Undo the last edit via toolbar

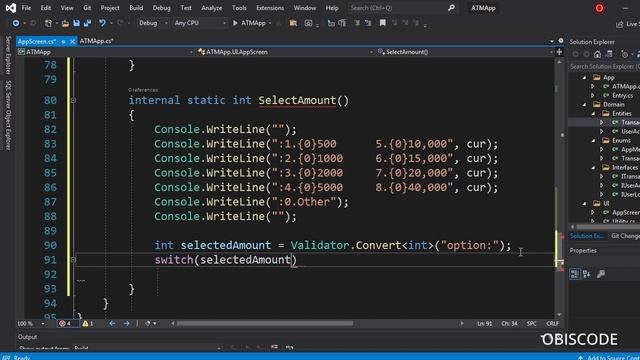[102, 23]
